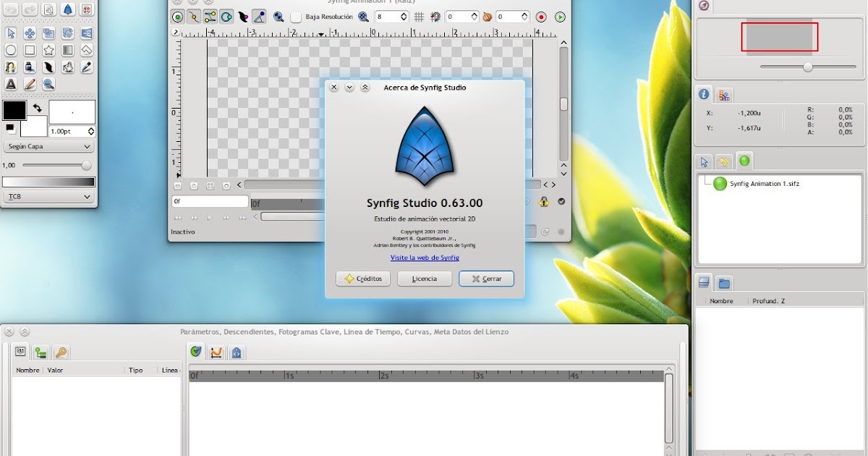
Task: Toggle width ducks in canvas toolbar
Action: tap(243, 17)
